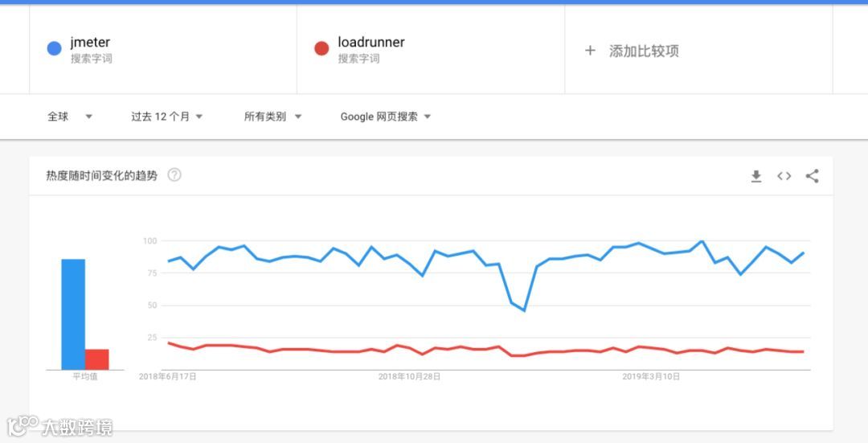Click the lowest dip of the jmeter line
Viewport: 868px width, 443px height.
pos(524,310)
